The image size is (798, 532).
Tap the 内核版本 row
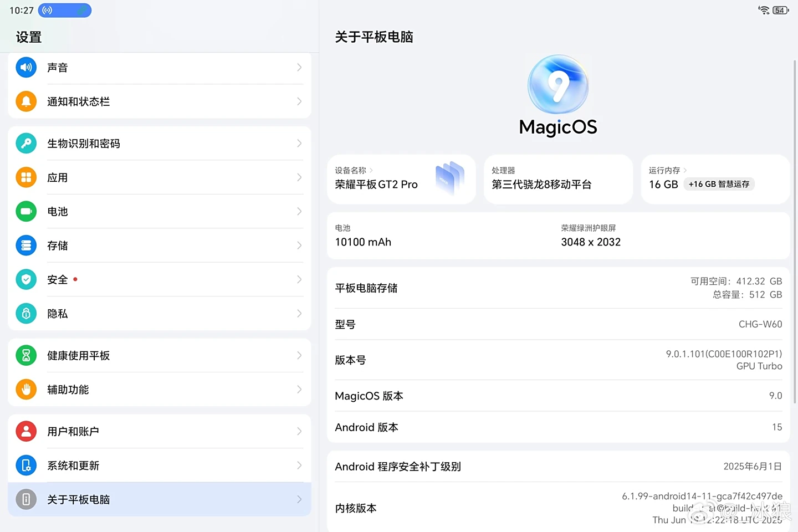(558, 508)
